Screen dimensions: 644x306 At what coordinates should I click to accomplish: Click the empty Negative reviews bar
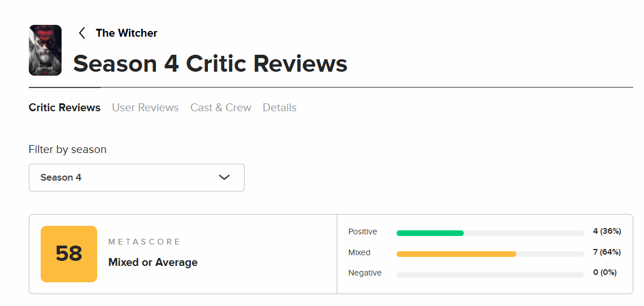[490, 274]
